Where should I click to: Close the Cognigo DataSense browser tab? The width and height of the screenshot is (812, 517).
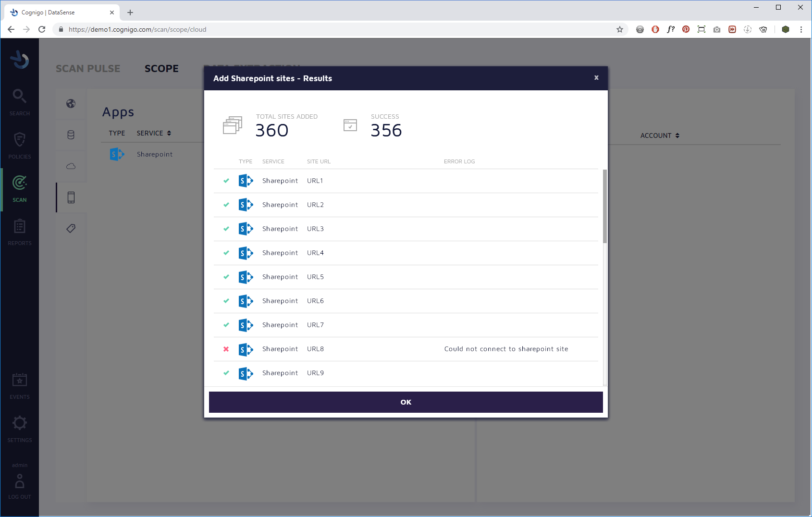point(112,12)
